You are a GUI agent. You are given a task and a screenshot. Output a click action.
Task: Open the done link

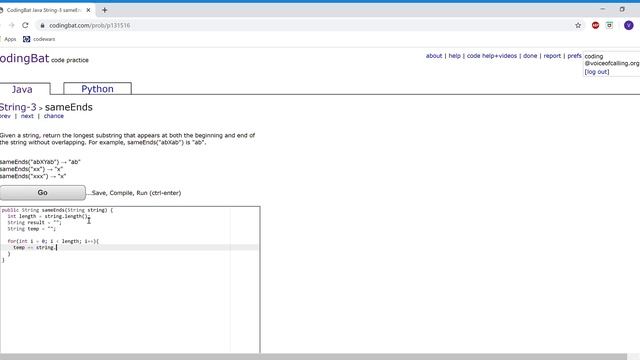click(x=530, y=56)
